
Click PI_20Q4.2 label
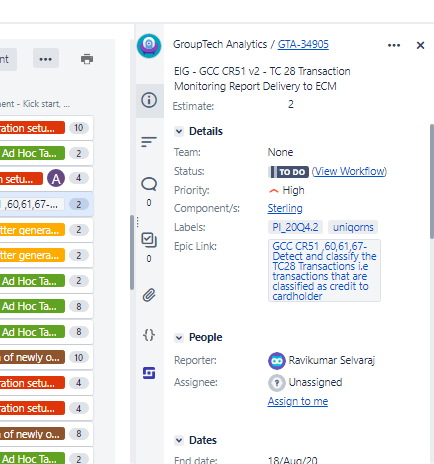pos(295,227)
